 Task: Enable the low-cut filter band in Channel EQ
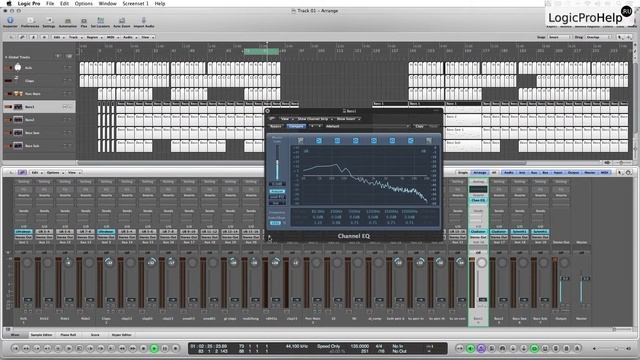[300, 140]
